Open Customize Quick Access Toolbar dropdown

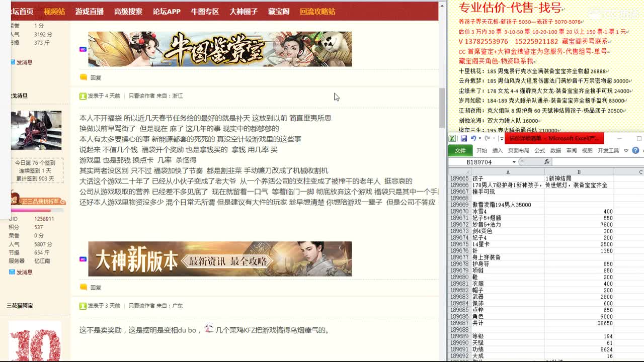[502, 139]
